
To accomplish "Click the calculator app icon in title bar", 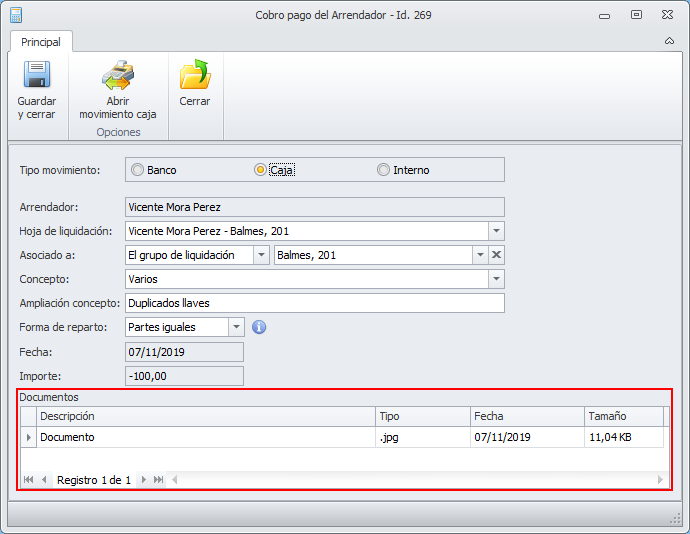I will point(16,15).
